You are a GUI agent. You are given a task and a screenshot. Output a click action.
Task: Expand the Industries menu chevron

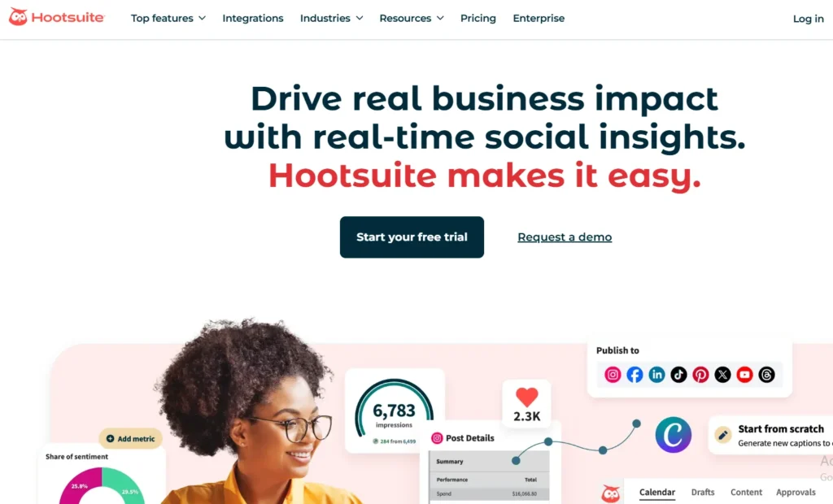click(360, 18)
